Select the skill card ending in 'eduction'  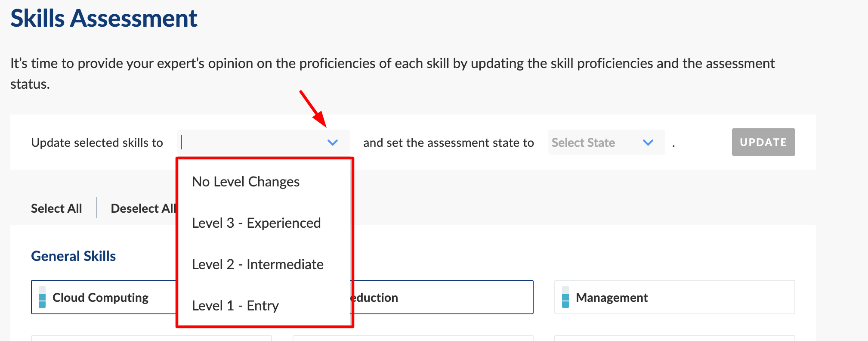tap(443, 297)
